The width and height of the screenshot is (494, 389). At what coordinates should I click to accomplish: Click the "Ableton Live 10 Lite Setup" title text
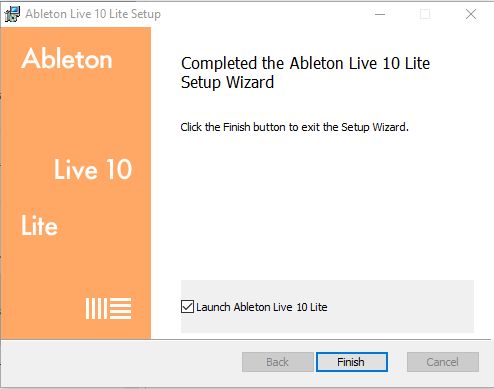(93, 14)
